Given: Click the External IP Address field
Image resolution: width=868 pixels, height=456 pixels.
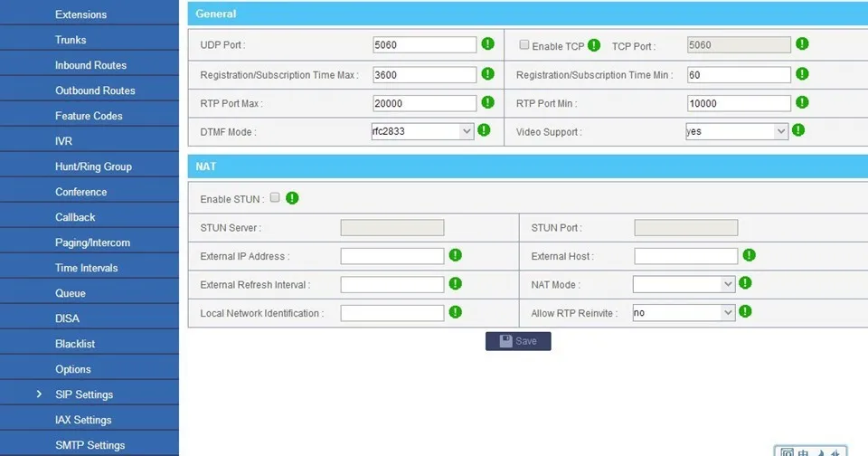Looking at the screenshot, I should point(392,256).
